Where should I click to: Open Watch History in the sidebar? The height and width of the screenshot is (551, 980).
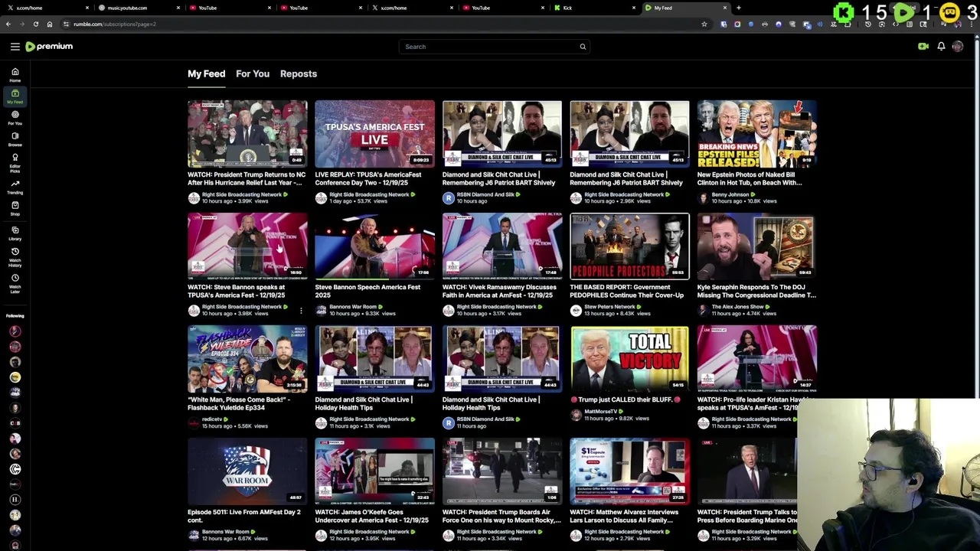click(15, 257)
